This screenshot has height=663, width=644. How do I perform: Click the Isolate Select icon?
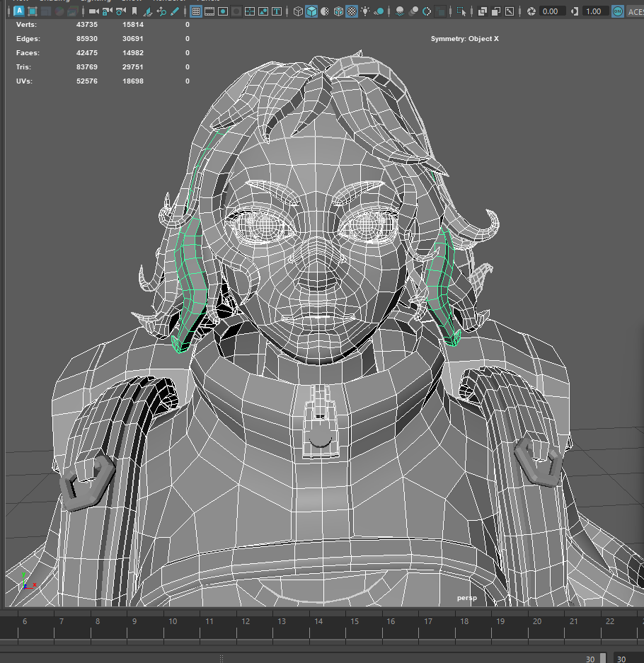[461, 11]
